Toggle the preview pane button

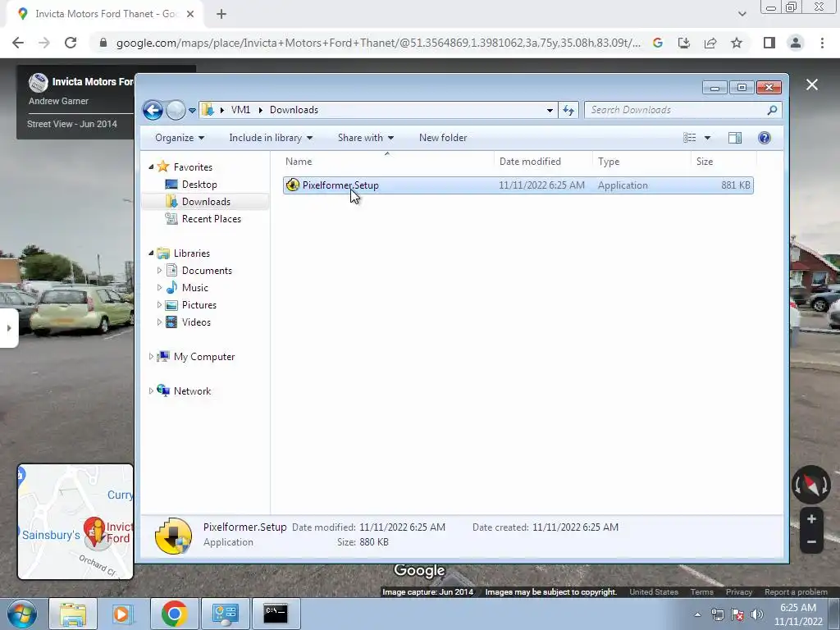click(x=735, y=138)
